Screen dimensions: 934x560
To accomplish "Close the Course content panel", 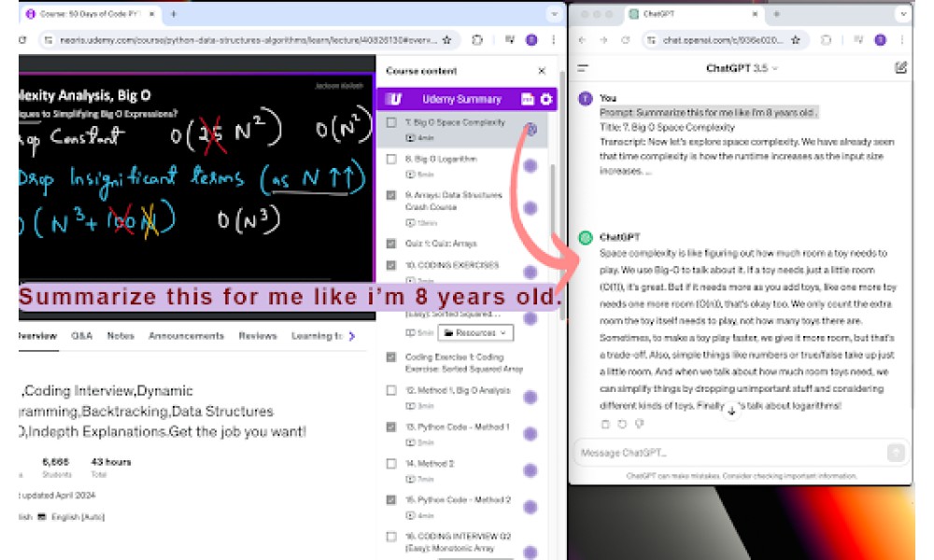I will 542,71.
